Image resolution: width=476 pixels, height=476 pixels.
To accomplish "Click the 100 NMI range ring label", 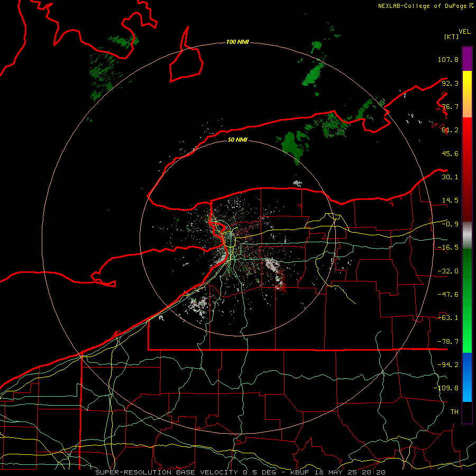I will tap(237, 42).
